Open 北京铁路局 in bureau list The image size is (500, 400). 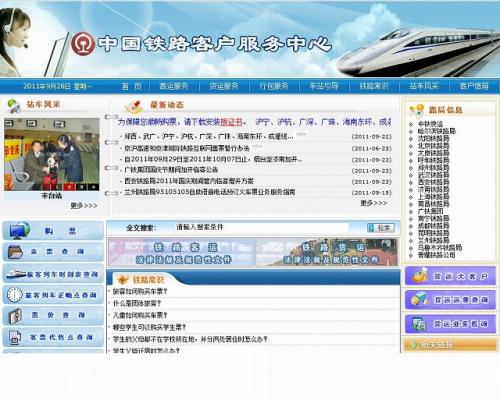pyautogui.click(x=434, y=146)
